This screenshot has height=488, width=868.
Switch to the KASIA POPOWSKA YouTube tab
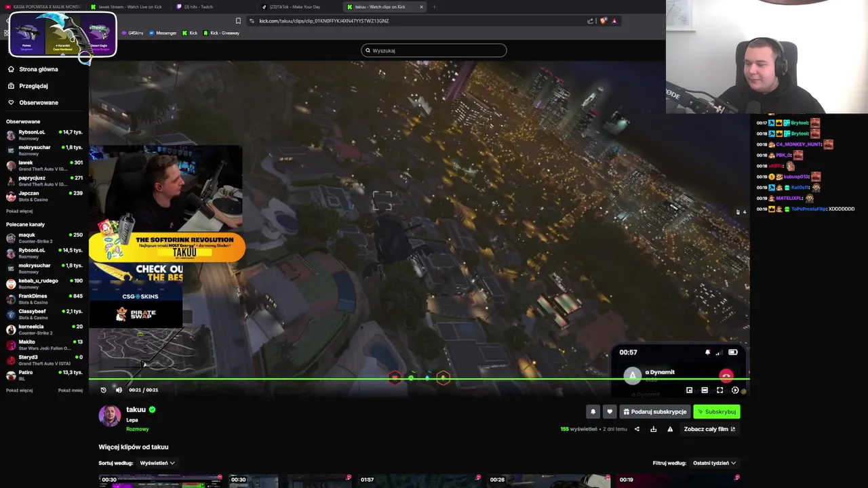pyautogui.click(x=42, y=7)
